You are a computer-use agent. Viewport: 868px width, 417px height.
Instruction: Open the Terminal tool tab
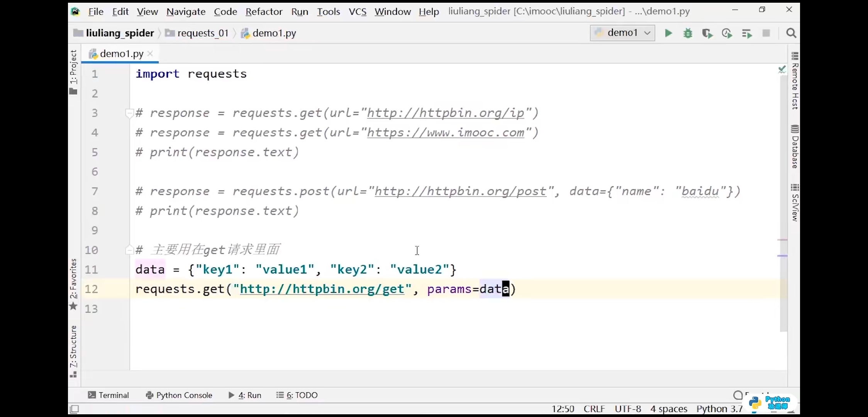click(108, 395)
